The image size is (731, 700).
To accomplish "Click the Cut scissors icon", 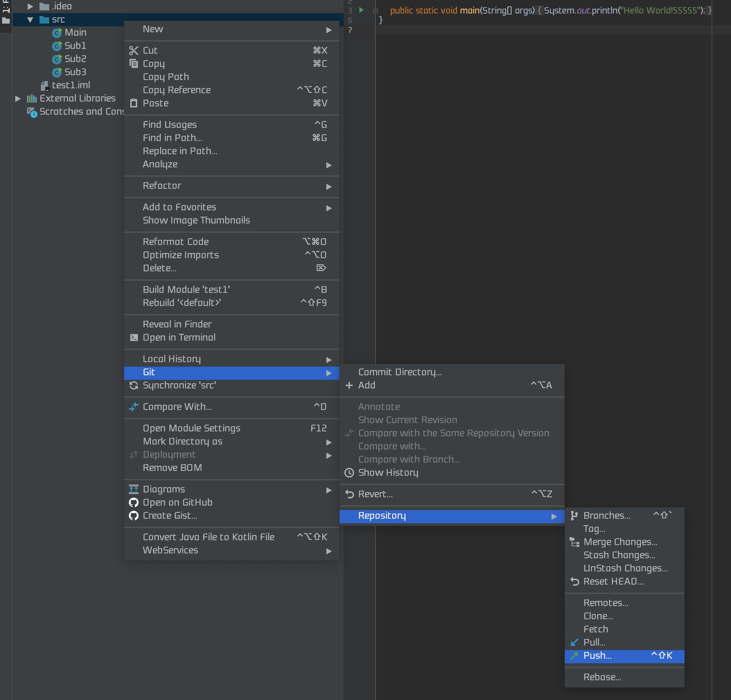I will pos(133,50).
